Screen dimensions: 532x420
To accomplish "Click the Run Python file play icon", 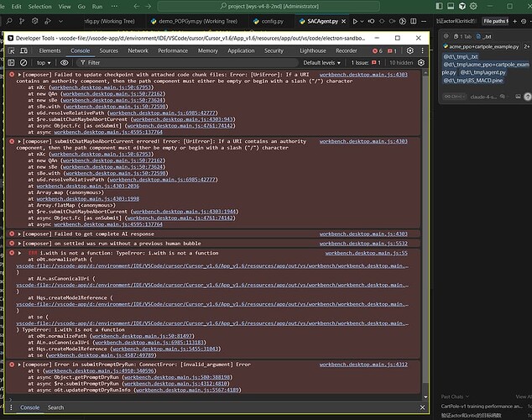I will pyautogui.click(x=355, y=21).
